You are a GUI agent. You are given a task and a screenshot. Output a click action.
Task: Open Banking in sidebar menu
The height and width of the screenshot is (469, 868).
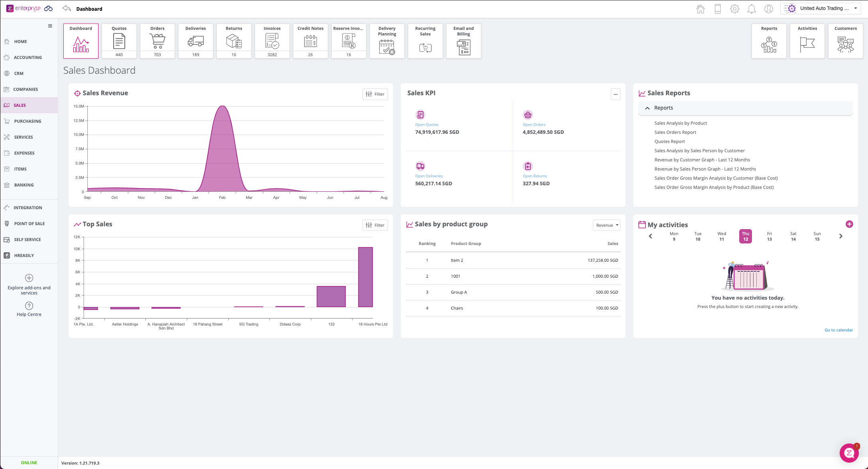(24, 185)
